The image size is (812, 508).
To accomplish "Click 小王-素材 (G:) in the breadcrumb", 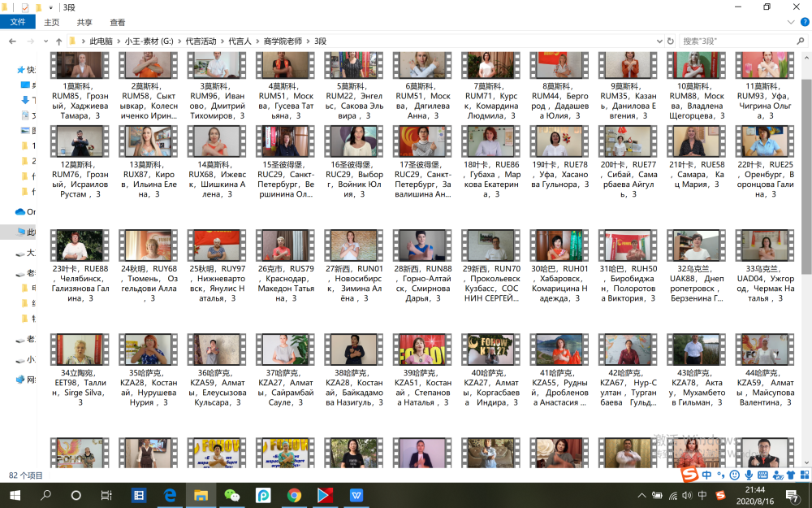I will (149, 41).
